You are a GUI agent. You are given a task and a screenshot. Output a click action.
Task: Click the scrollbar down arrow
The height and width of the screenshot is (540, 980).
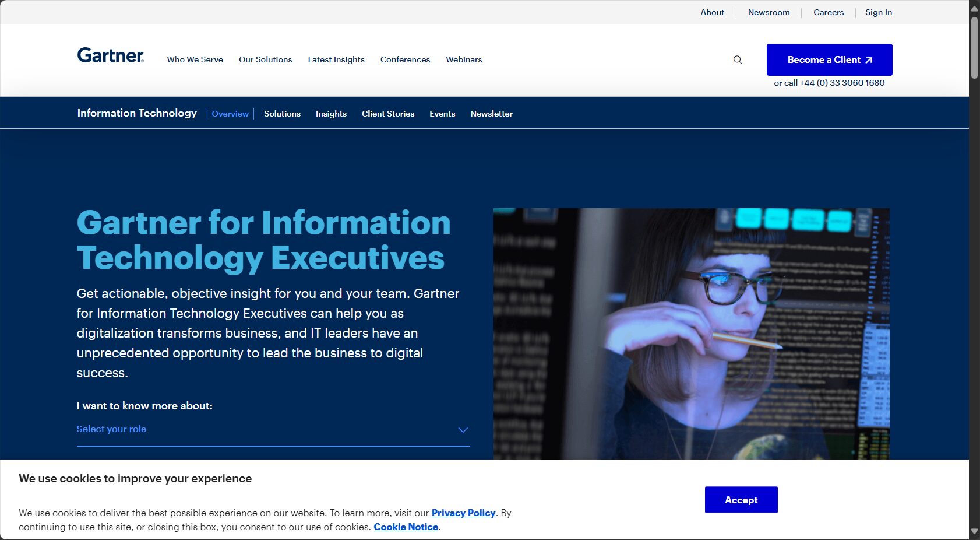974,532
